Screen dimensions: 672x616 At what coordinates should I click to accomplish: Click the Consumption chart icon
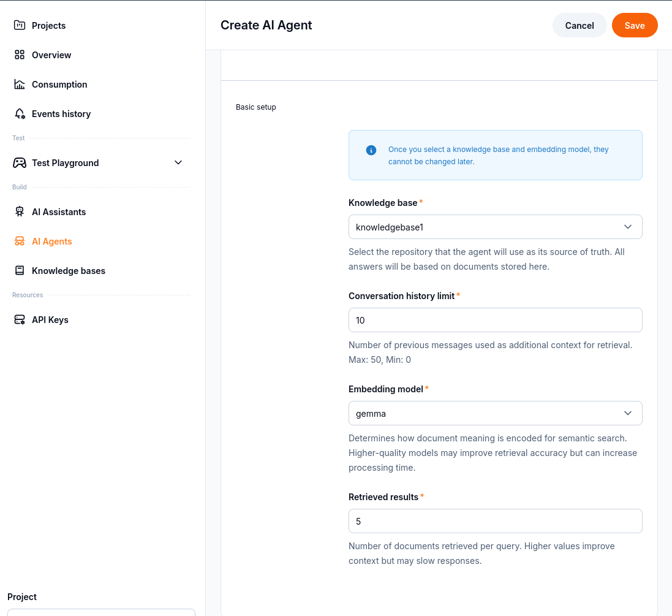[19, 84]
